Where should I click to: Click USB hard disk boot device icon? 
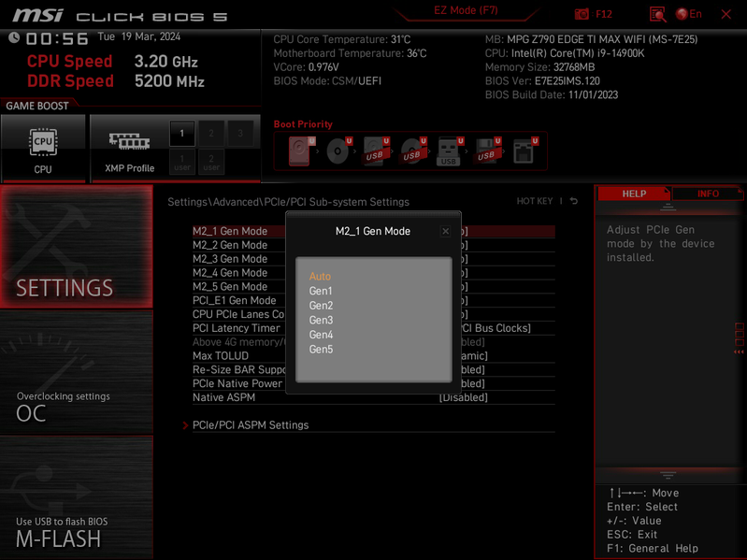pyautogui.click(x=376, y=151)
